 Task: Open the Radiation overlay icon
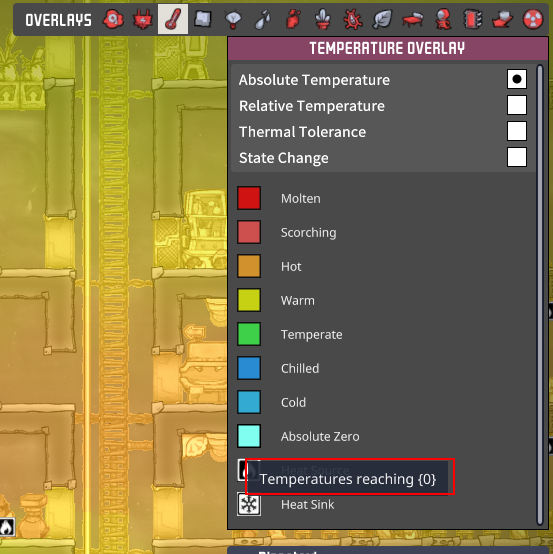[x=533, y=19]
